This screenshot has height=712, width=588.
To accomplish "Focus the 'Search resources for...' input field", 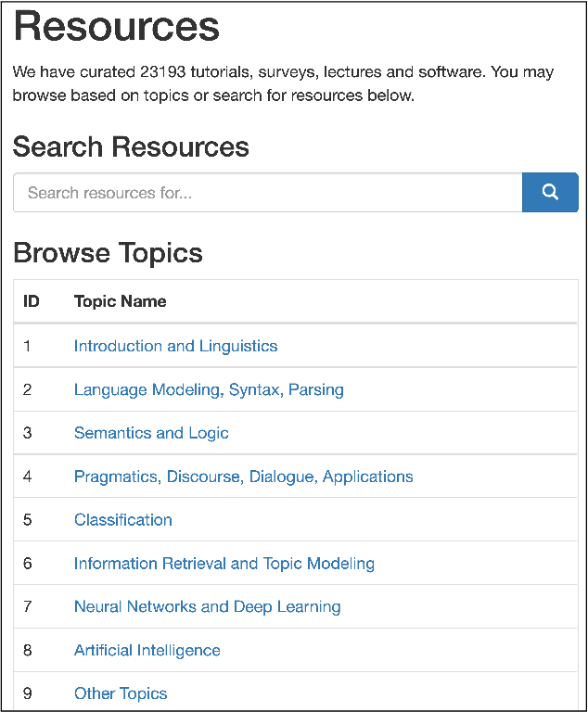I will [268, 193].
